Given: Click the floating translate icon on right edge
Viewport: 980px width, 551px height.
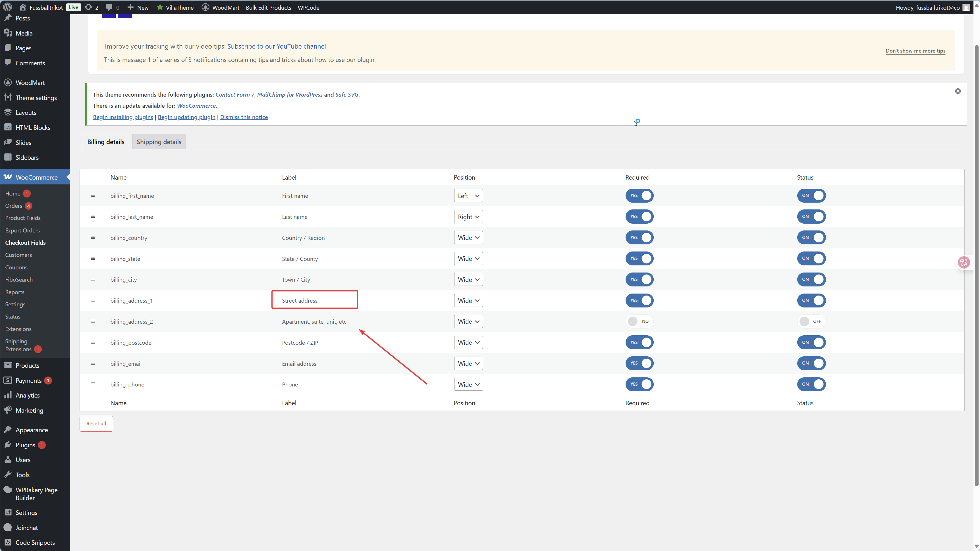Looking at the screenshot, I should click(964, 262).
